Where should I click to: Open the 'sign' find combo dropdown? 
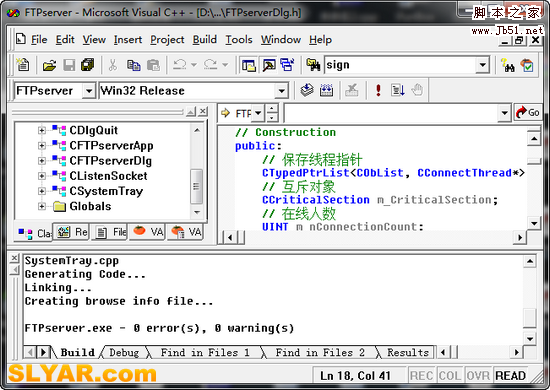coord(483,65)
